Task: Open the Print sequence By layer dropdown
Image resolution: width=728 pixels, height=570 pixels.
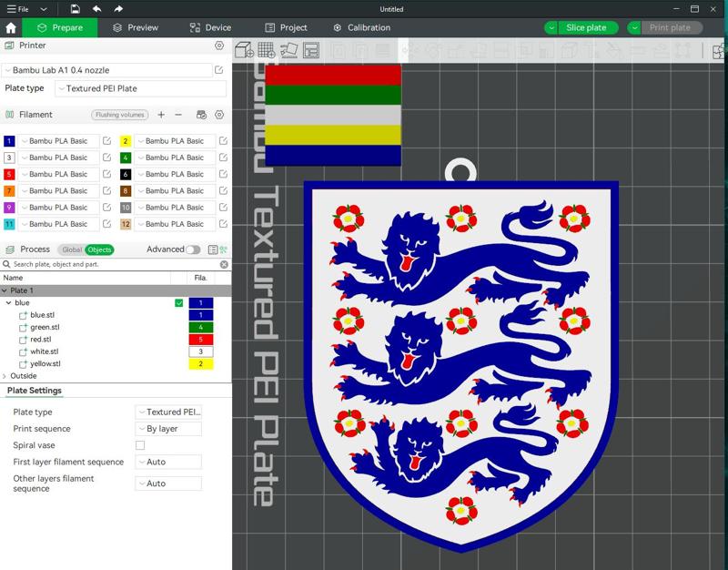Action: [167, 429]
